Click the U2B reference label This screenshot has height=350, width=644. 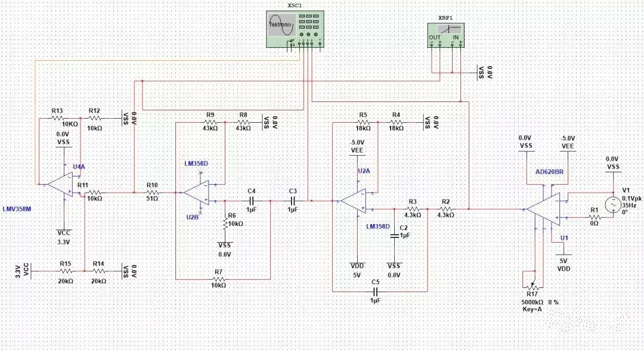point(192,217)
